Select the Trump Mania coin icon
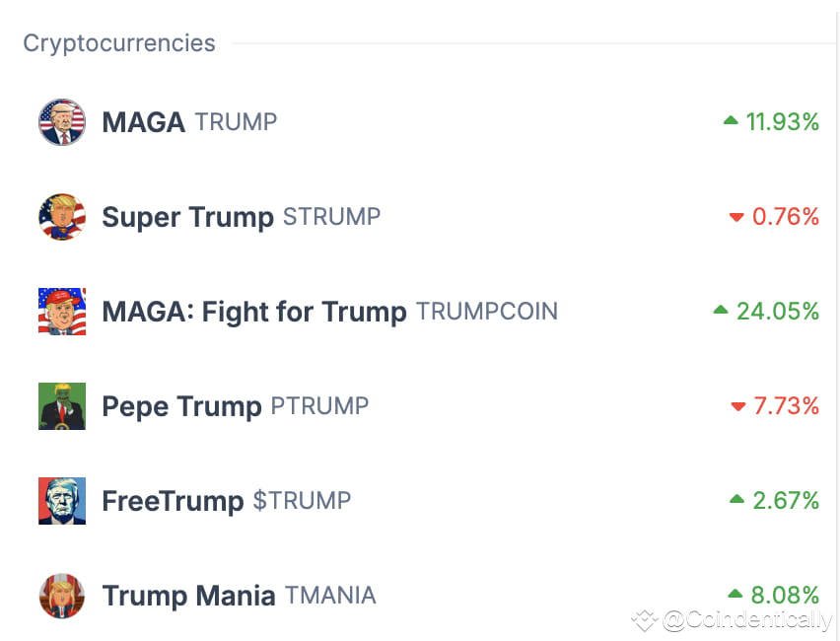This screenshot has width=840, height=641. (62, 596)
